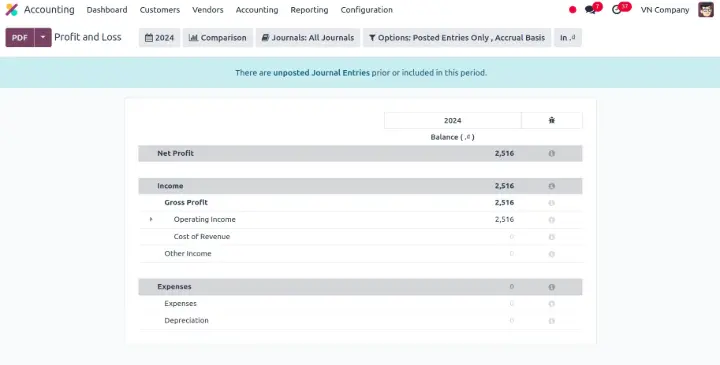
Task: Open the Configuration menu
Action: tap(366, 10)
